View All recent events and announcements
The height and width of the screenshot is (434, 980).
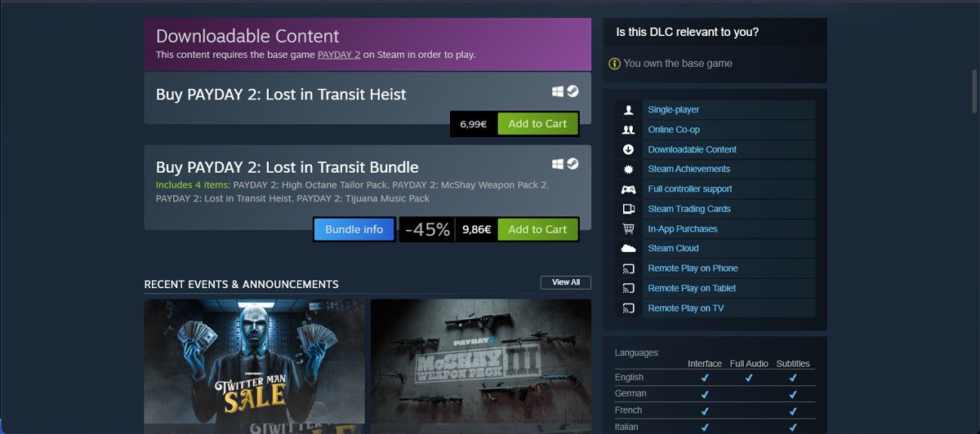point(566,282)
